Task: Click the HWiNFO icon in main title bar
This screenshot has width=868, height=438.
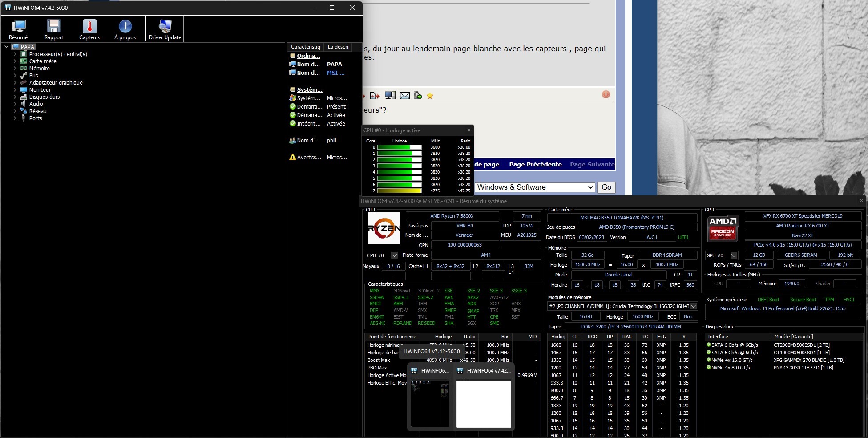Action: [x=8, y=8]
